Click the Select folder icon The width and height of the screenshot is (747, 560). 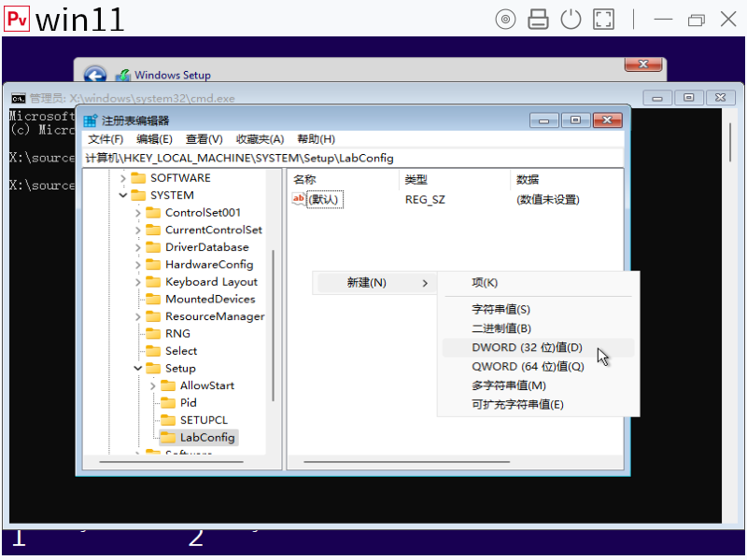153,351
